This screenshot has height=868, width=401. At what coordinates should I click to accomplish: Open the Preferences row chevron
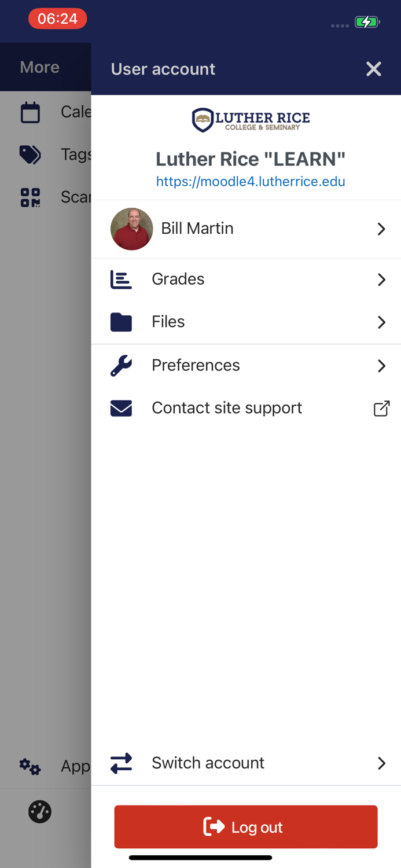[x=381, y=366]
